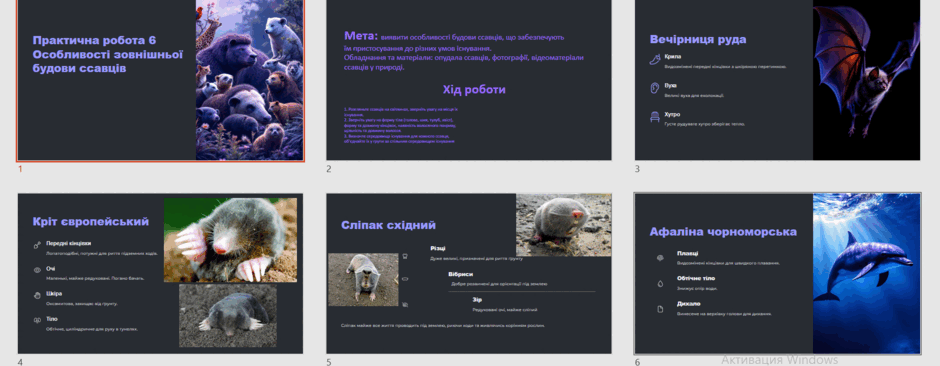The image size is (940, 366).
Task: Click slide number 3 under the bat slide
Action: [x=637, y=169]
